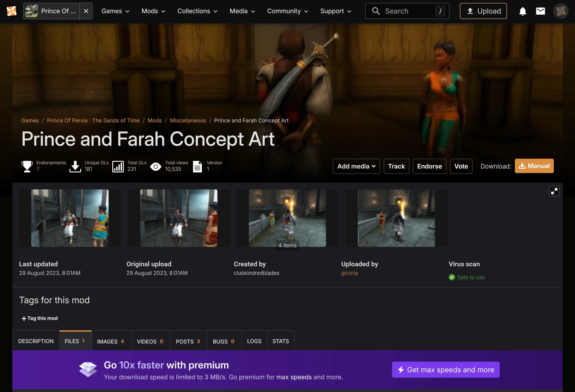
Task: Endorse this mod
Action: coord(430,166)
